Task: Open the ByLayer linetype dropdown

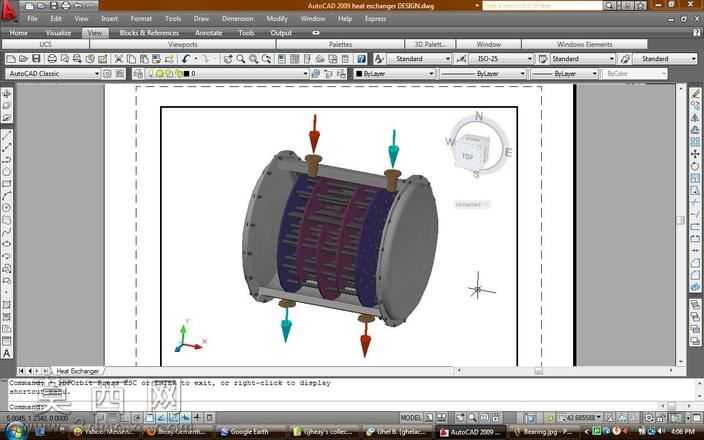Action: tap(483, 74)
